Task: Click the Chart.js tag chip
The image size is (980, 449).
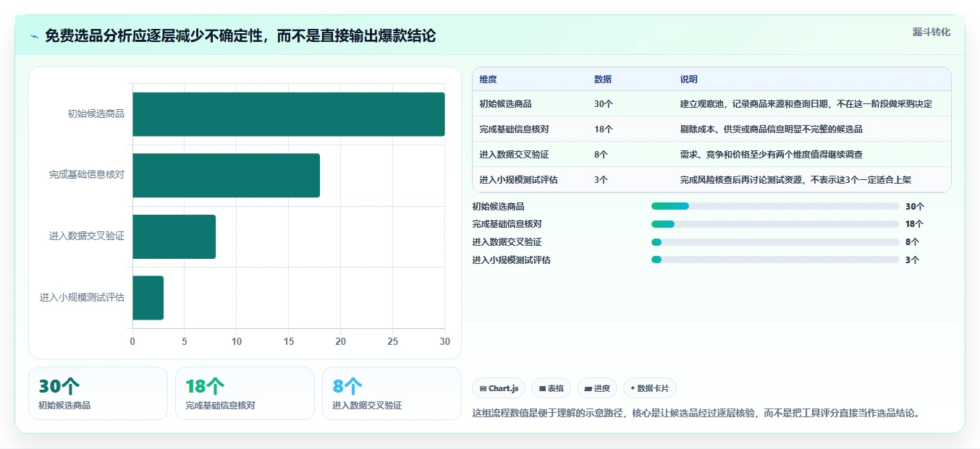Action: (499, 388)
